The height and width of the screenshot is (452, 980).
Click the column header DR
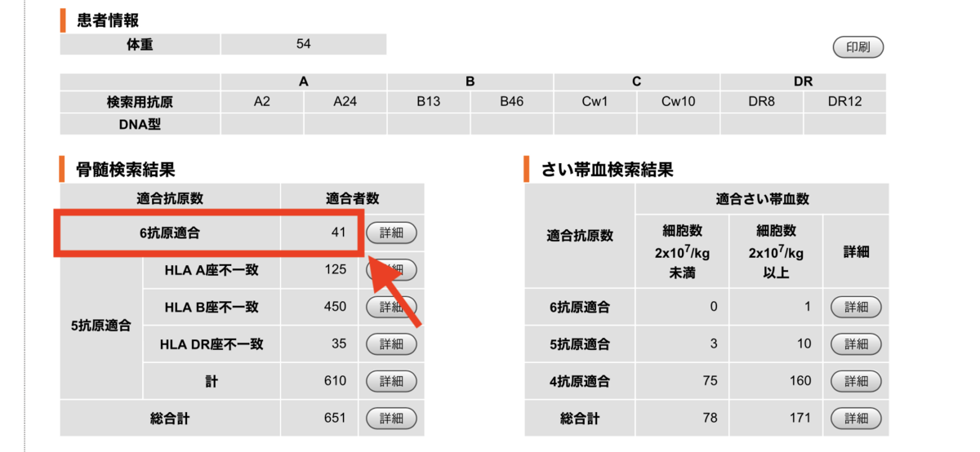click(x=804, y=82)
